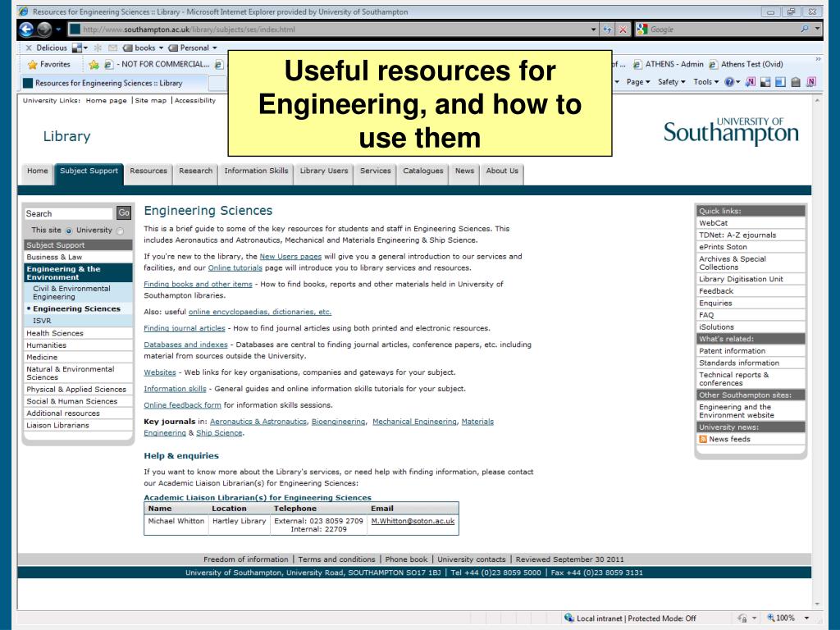Click the first OneNote icon after Help

(x=750, y=82)
